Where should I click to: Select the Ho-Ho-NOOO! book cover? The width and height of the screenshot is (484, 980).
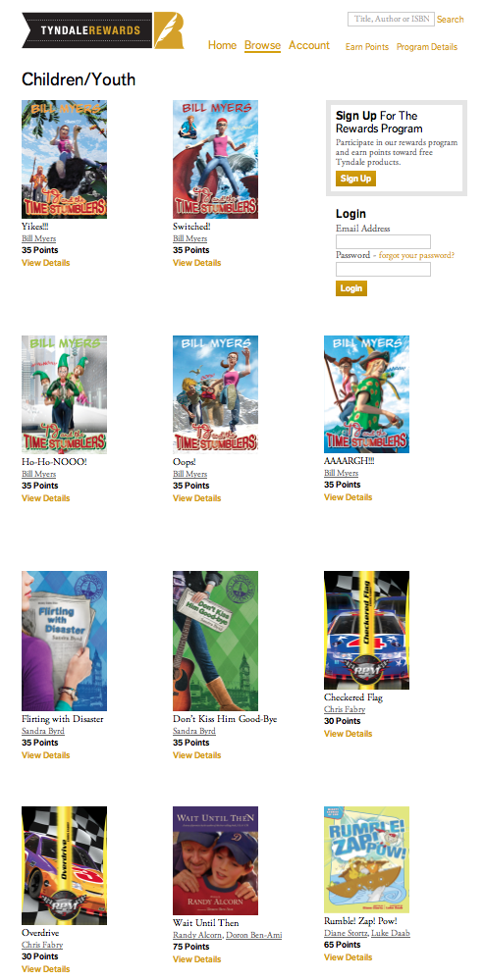tap(65, 394)
